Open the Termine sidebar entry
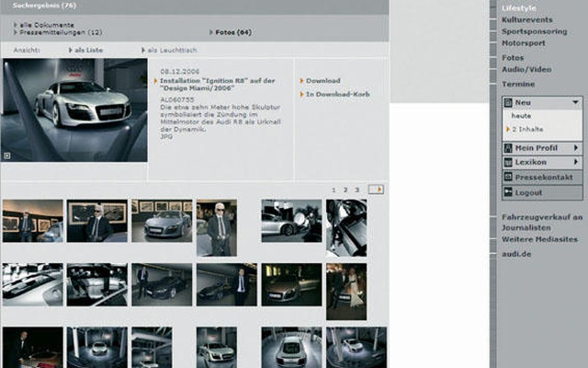 click(518, 84)
